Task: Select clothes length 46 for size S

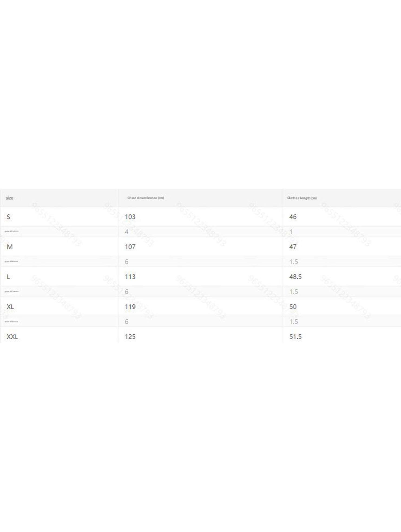Action: coord(293,217)
